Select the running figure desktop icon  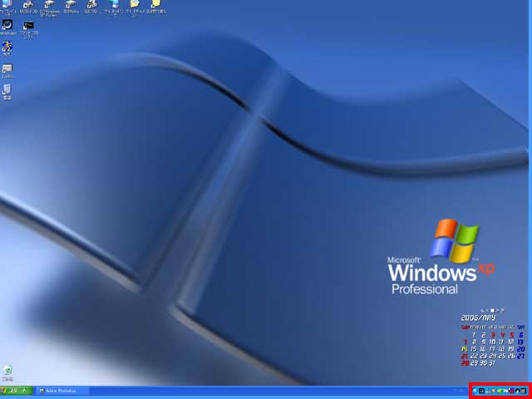coord(7,47)
